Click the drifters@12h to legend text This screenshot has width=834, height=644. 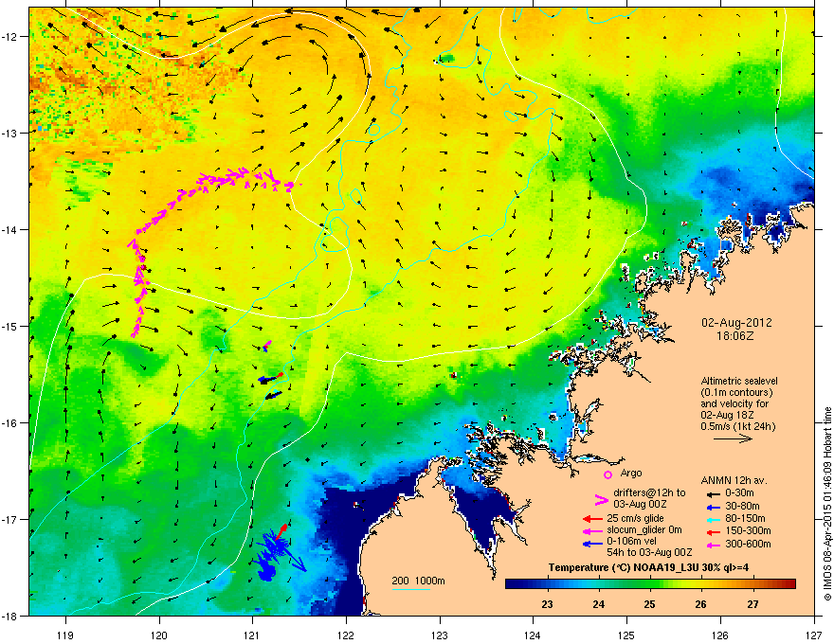pos(649,492)
